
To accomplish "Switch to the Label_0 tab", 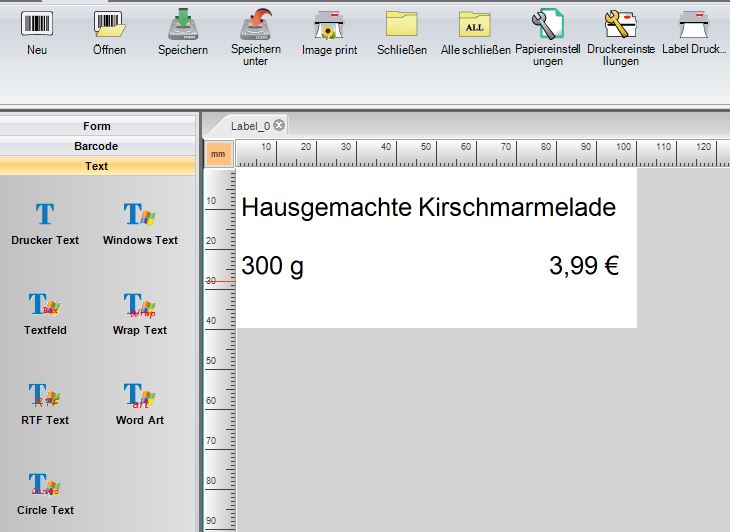I will tap(250, 126).
